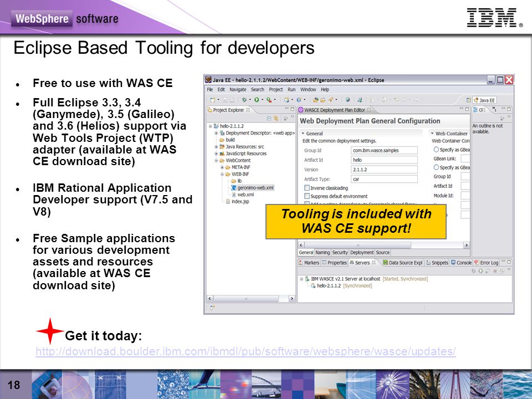Image resolution: width=532 pixels, height=399 pixels.
Task: Open the Markers view tab
Action: click(309, 263)
